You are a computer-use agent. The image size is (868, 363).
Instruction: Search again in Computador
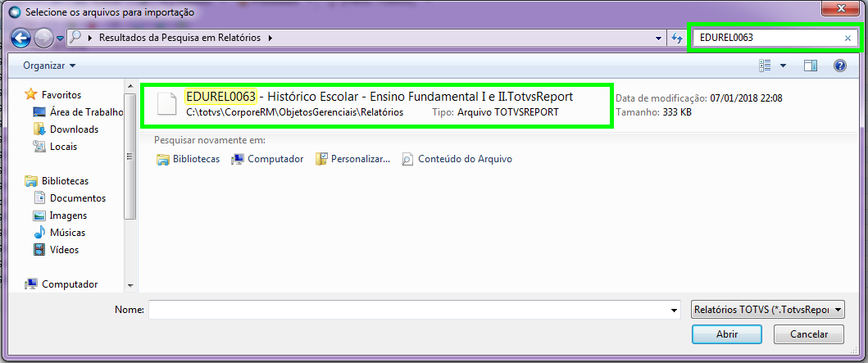coord(267,159)
